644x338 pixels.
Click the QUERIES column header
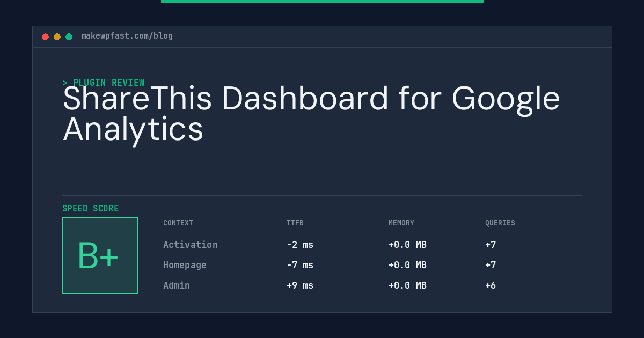click(x=500, y=223)
